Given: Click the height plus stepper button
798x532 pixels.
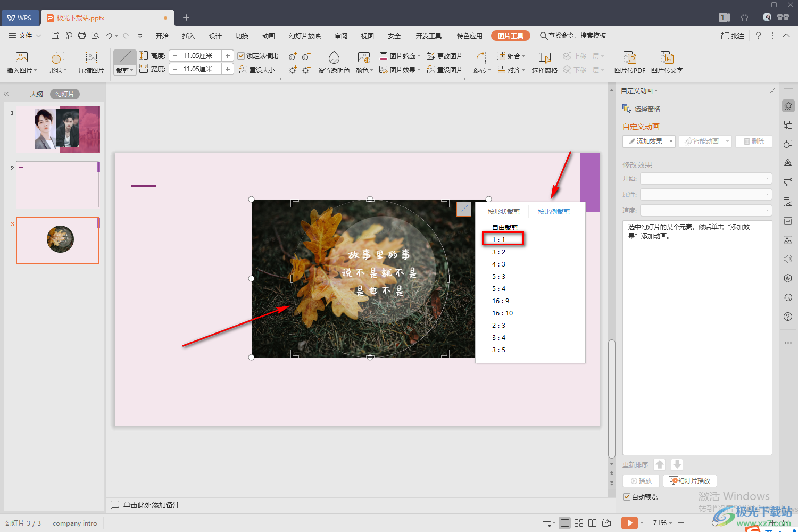Looking at the screenshot, I should (x=228, y=56).
